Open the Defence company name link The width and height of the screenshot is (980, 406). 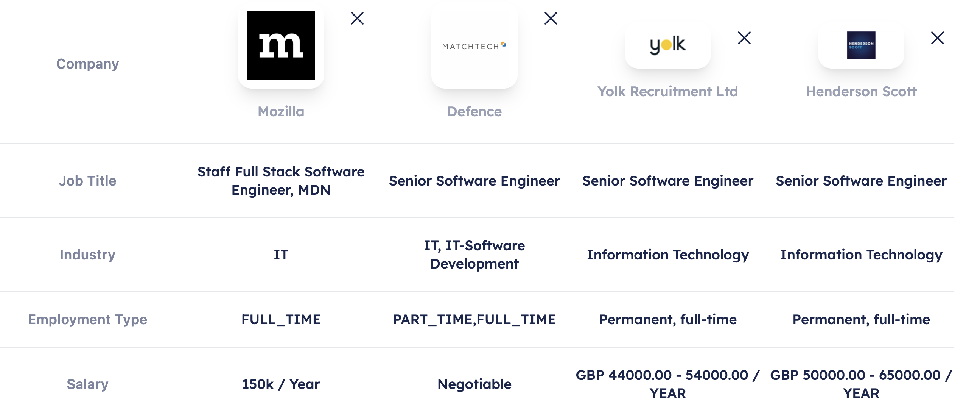click(474, 112)
